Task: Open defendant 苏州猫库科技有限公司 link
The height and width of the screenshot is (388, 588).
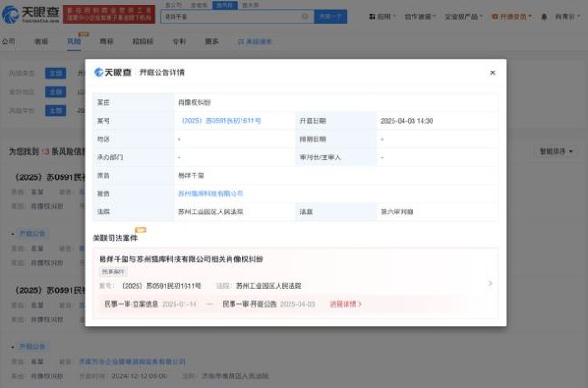Action: (x=210, y=194)
